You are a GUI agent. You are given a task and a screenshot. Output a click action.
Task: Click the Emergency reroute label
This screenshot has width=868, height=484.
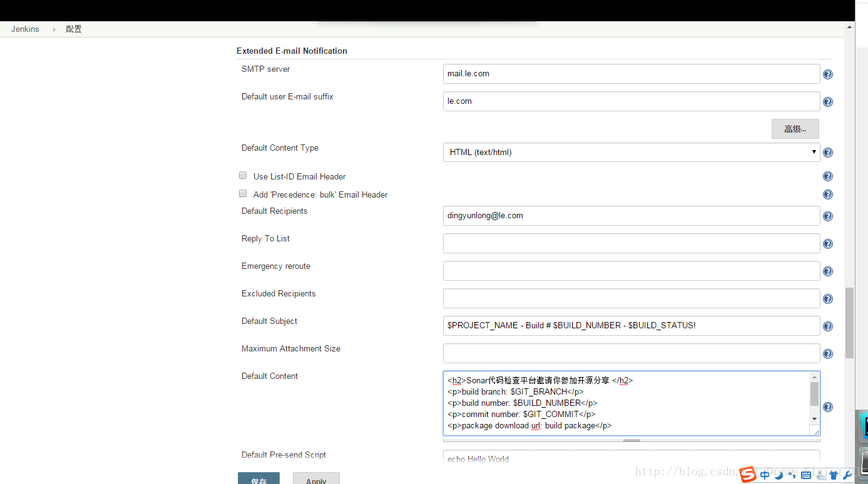tap(276, 266)
